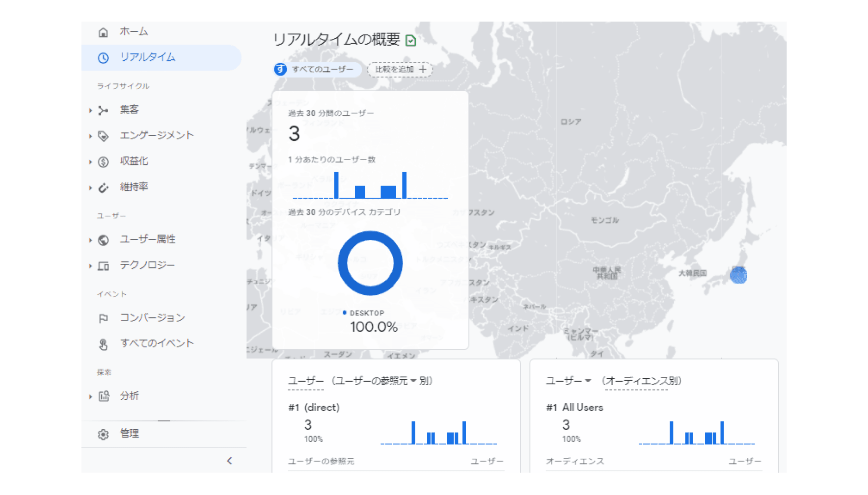Click the すべてのイベント touch icon
This screenshot has width=868, height=495.
103,344
